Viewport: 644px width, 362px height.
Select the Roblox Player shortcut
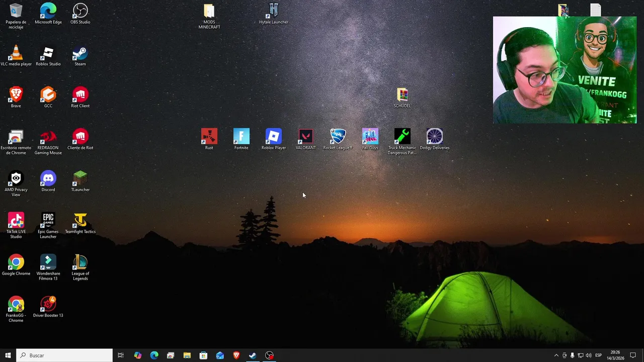274,139
